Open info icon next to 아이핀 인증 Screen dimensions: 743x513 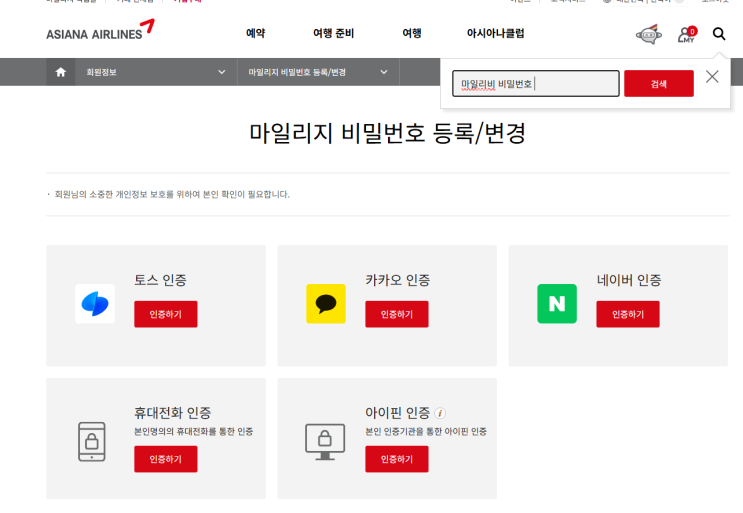440,413
